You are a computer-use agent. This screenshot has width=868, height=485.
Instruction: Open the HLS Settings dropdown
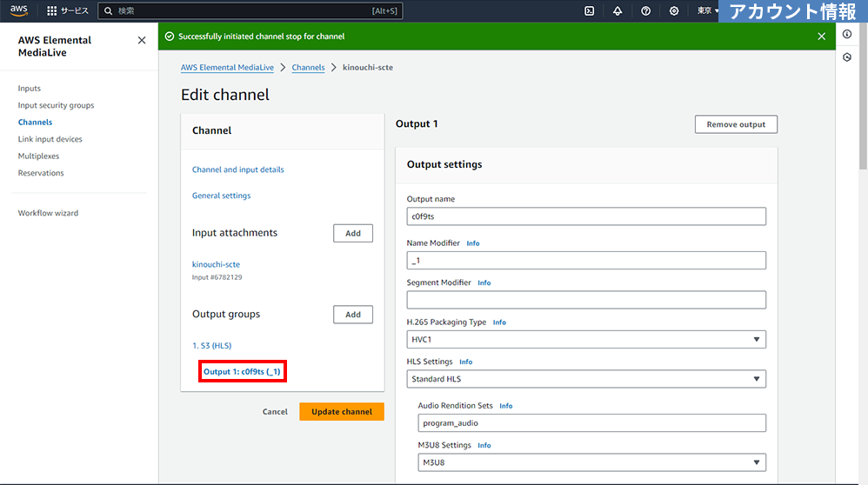point(586,379)
